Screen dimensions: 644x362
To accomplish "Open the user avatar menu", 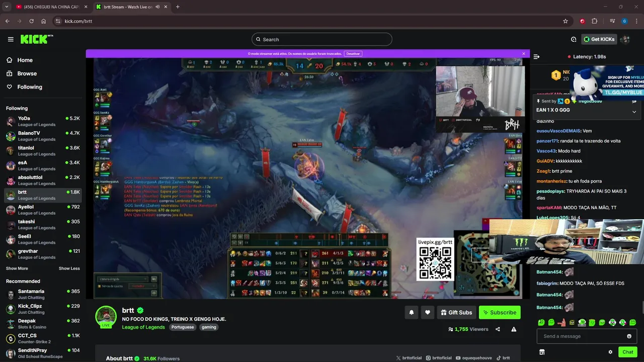I will coord(625,39).
